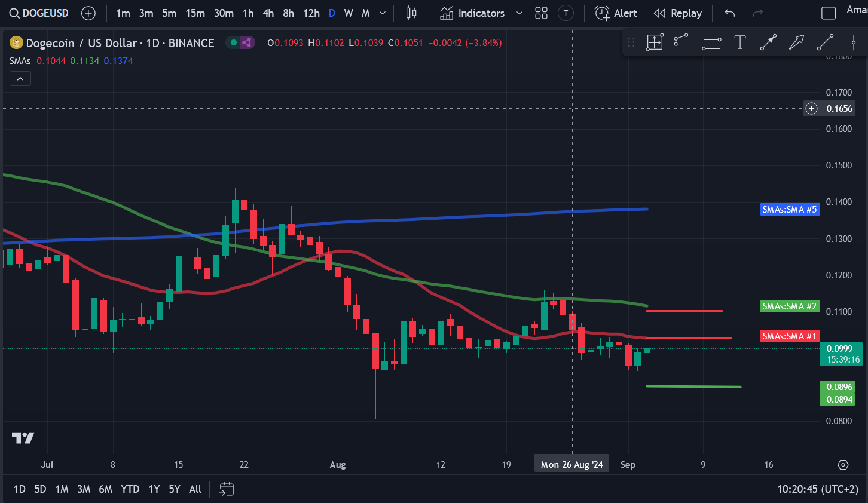Select the 5Y date range
868x503 pixels.
tap(175, 489)
